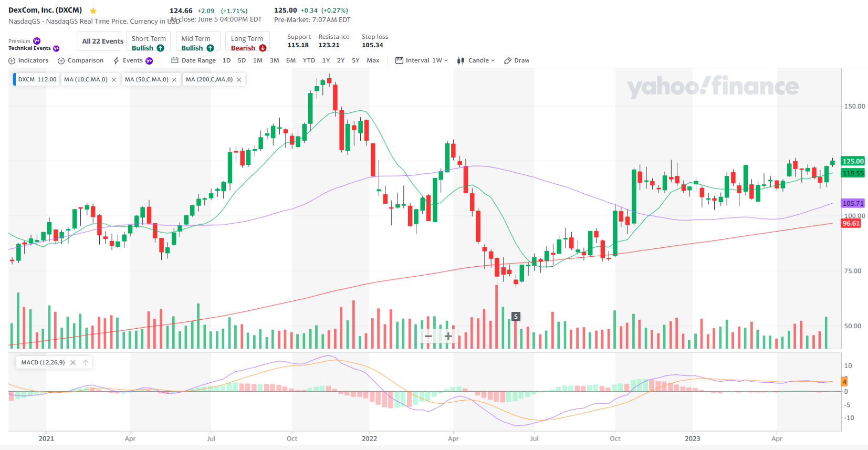The width and height of the screenshot is (868, 450).
Task: Click the All 22 Events button
Action: pyautogui.click(x=102, y=41)
